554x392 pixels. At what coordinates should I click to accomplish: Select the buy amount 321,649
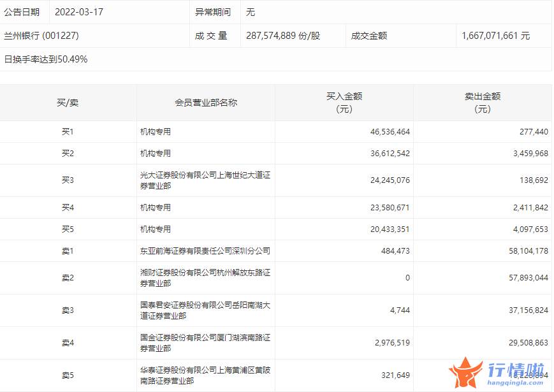click(395, 375)
